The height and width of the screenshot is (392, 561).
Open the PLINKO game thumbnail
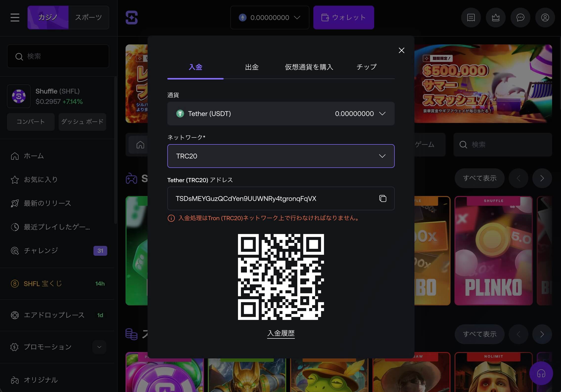(493, 251)
